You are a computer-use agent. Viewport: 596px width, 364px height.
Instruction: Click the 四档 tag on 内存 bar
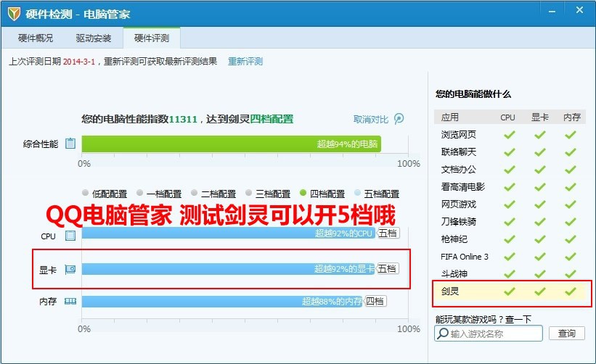click(375, 302)
